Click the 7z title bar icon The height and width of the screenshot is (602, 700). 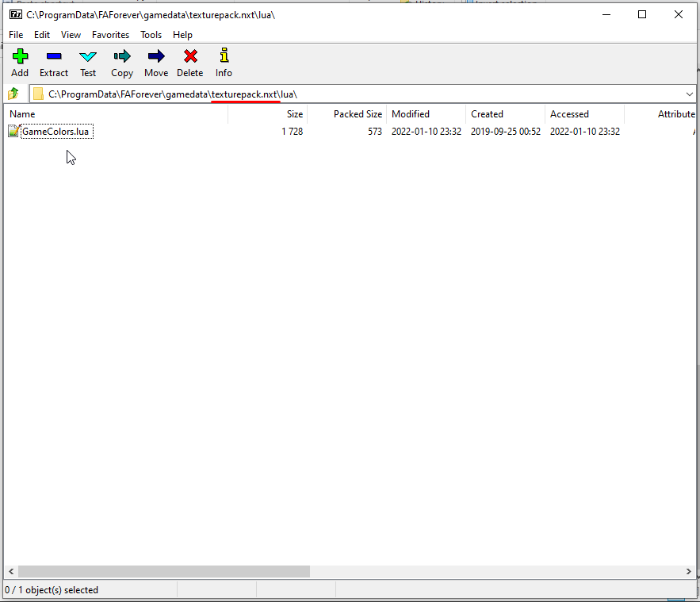(x=16, y=15)
